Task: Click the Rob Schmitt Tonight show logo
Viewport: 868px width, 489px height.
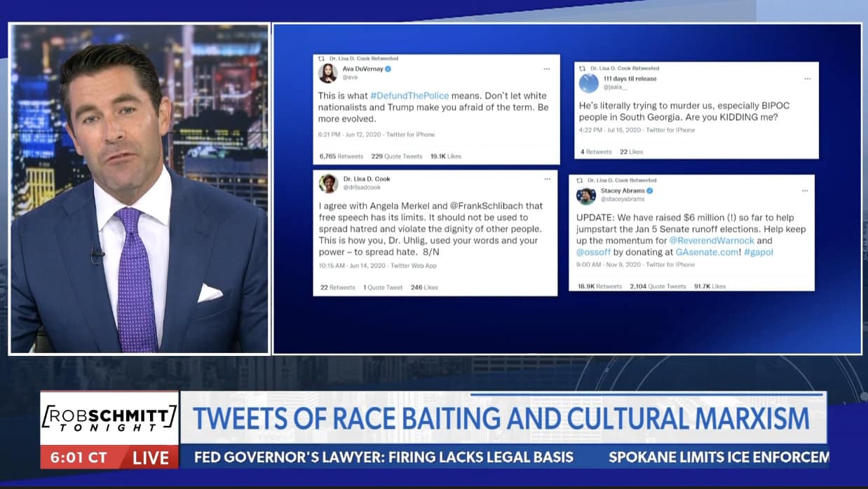Action: [x=109, y=419]
